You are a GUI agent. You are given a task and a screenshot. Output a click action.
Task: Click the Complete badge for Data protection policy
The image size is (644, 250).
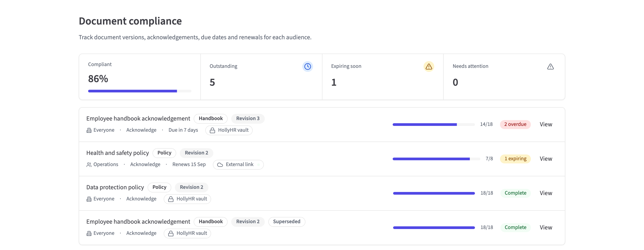click(x=515, y=193)
